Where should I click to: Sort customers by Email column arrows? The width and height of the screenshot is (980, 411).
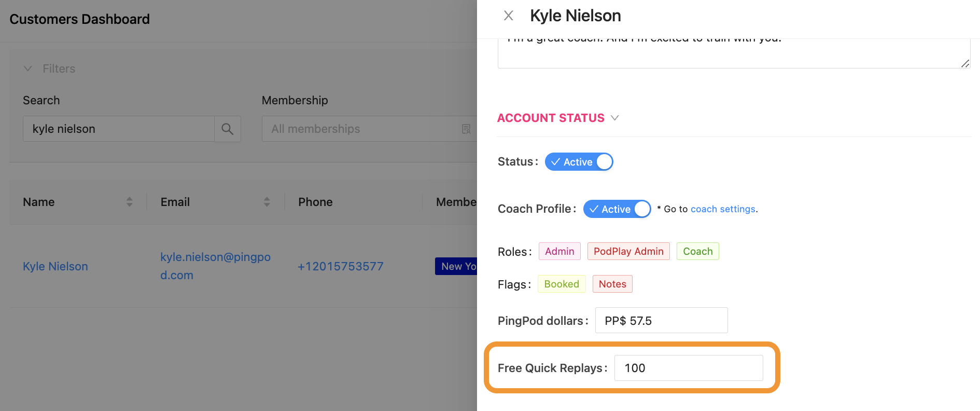click(x=267, y=202)
